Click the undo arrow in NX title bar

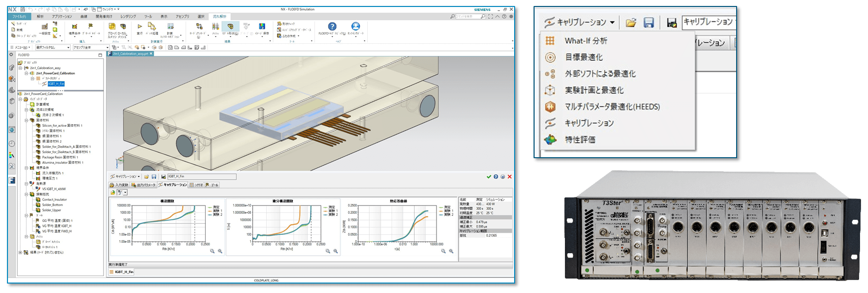click(30, 9)
